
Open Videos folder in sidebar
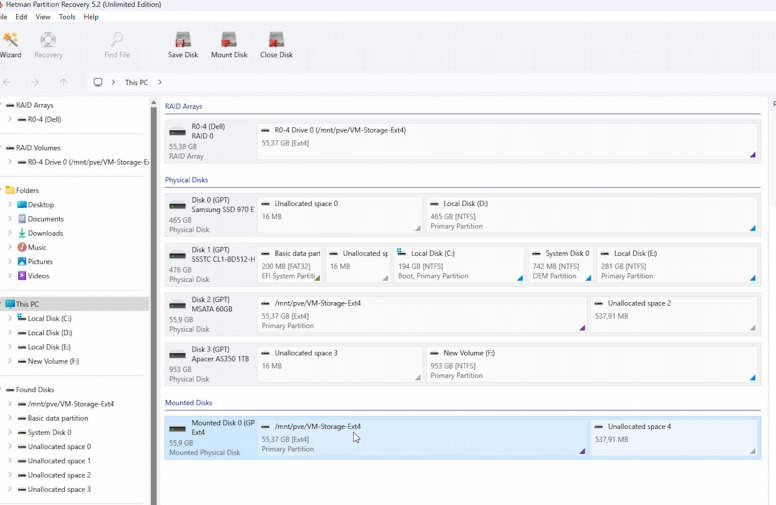[33, 276]
